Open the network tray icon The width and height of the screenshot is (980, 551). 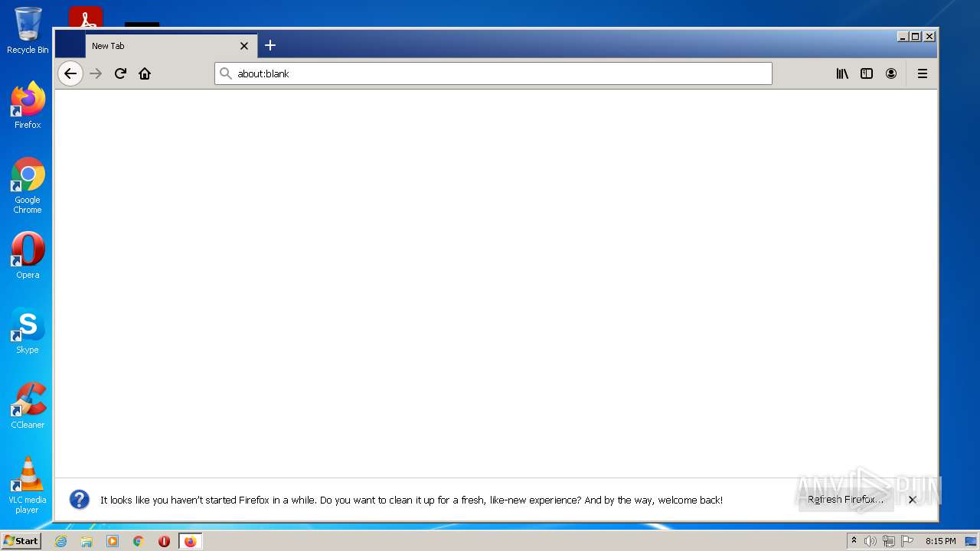pos(889,541)
